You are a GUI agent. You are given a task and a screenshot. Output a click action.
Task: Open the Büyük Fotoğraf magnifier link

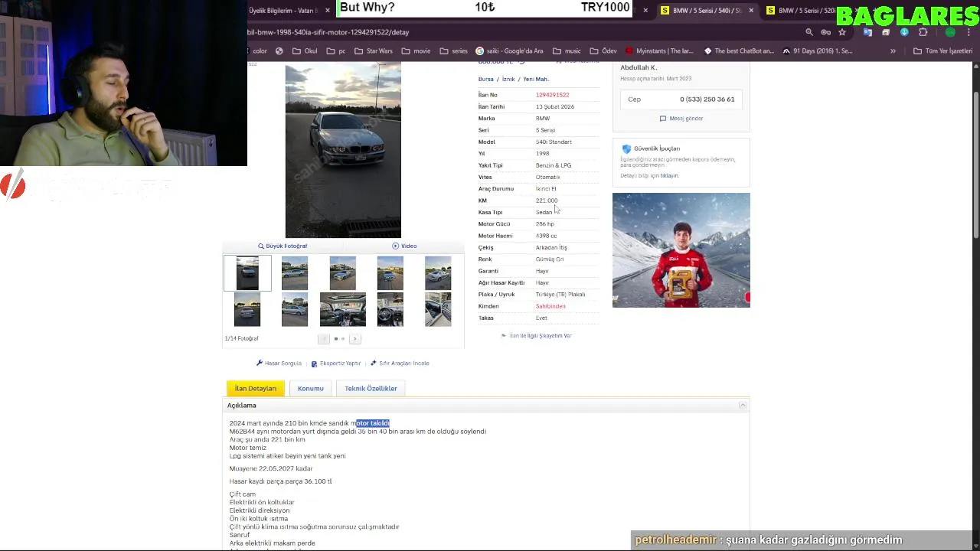(282, 246)
